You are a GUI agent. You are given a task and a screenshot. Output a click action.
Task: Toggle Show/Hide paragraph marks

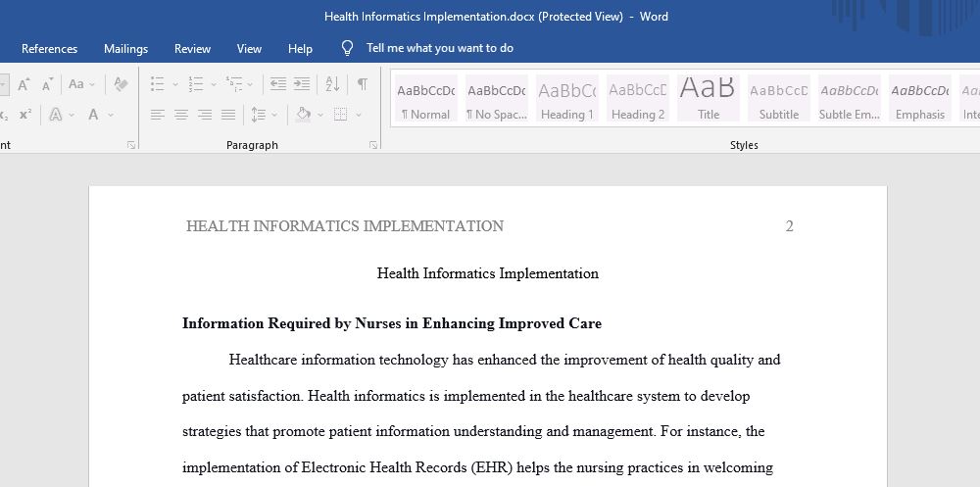pos(362,83)
